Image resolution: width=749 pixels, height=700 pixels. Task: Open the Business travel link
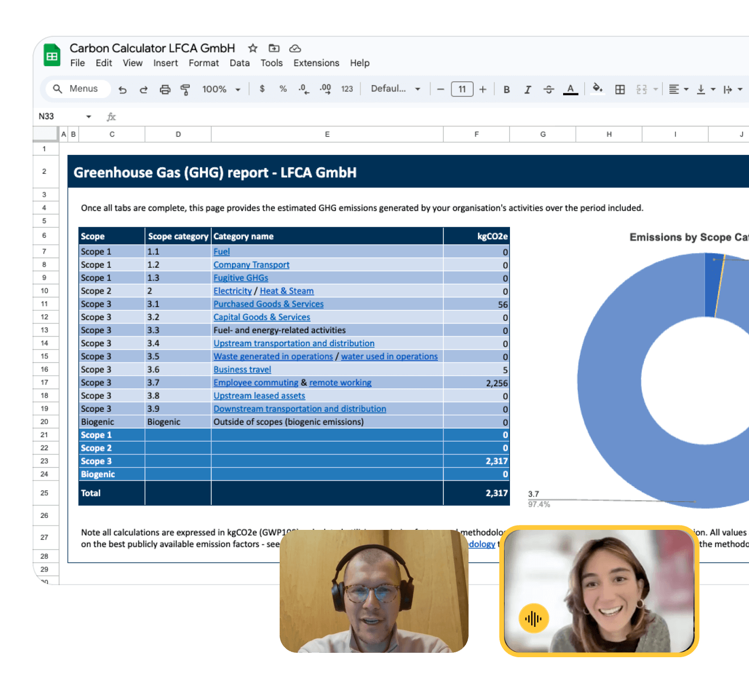242,370
